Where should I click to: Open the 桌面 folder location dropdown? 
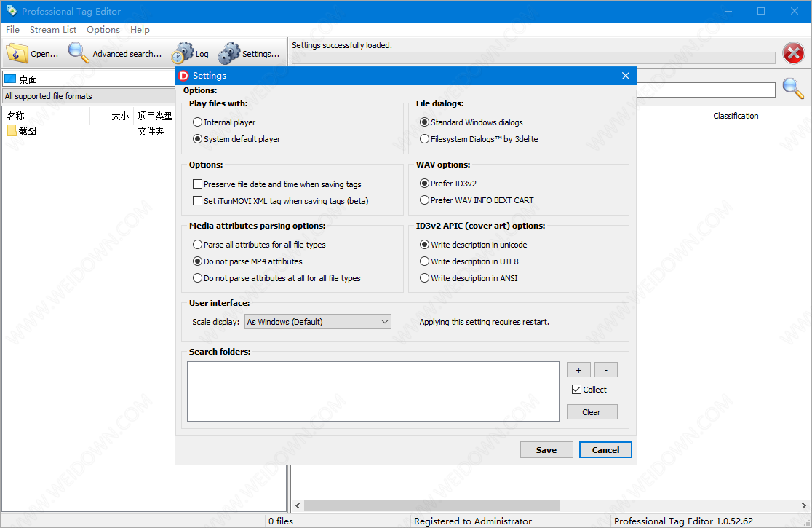pos(89,79)
